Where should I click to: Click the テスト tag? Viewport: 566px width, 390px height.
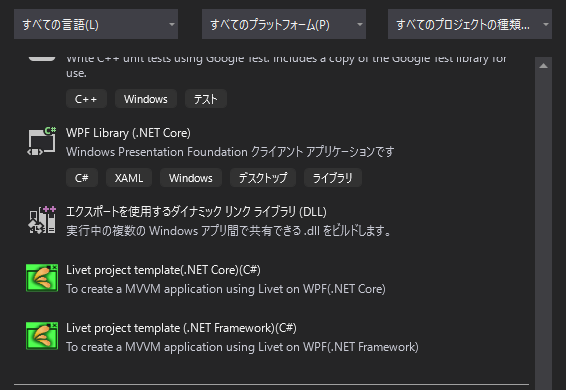[206, 99]
